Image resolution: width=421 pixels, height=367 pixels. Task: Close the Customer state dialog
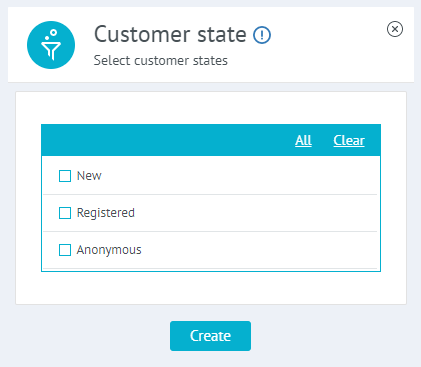tap(395, 29)
